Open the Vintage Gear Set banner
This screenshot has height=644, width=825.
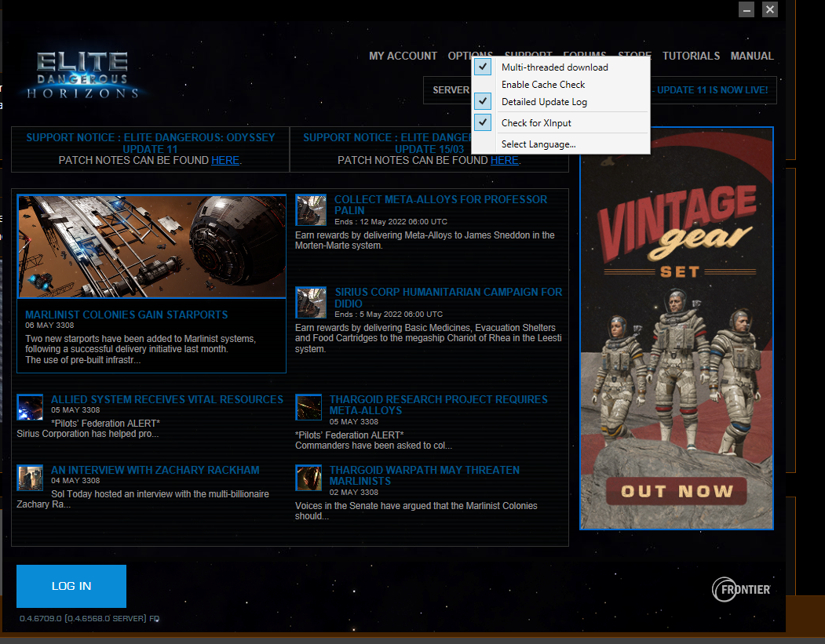point(677,328)
